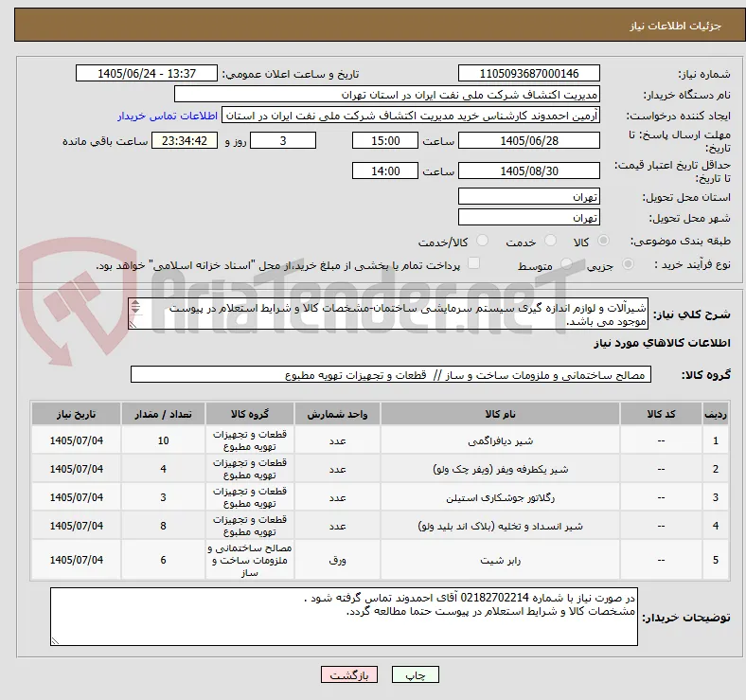Click the تعداد / مقدار column header
Image resolution: width=746 pixels, height=700 pixels.
click(163, 414)
